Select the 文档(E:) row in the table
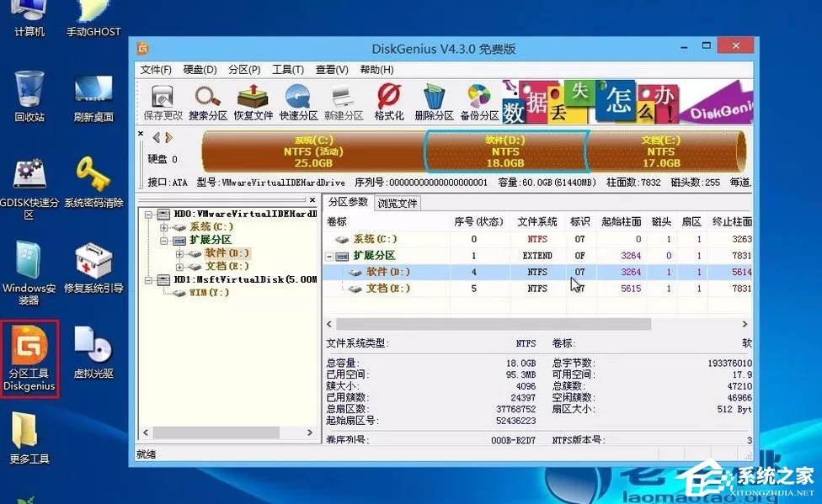822x504 pixels. (x=538, y=289)
